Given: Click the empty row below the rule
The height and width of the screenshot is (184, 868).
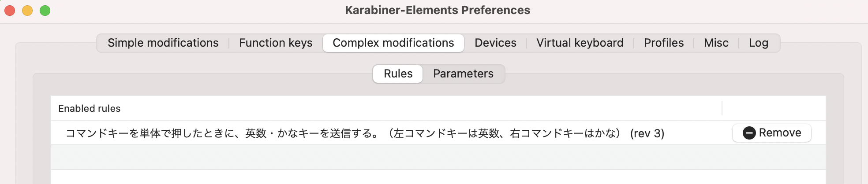Looking at the screenshot, I should (x=438, y=157).
